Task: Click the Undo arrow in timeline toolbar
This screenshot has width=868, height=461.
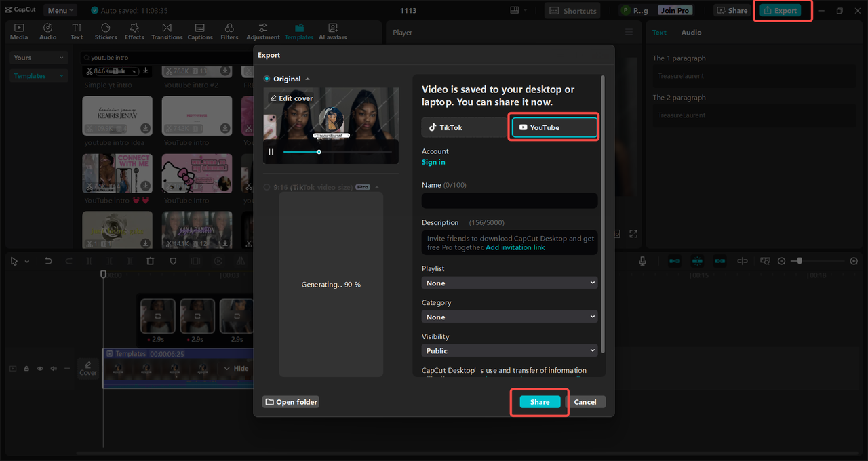Action: pos(48,261)
